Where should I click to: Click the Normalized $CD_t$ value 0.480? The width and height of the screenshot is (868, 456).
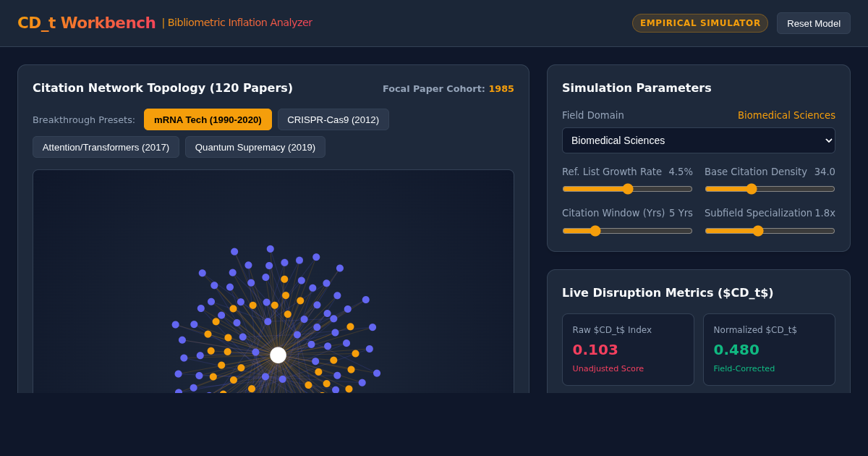tap(736, 350)
